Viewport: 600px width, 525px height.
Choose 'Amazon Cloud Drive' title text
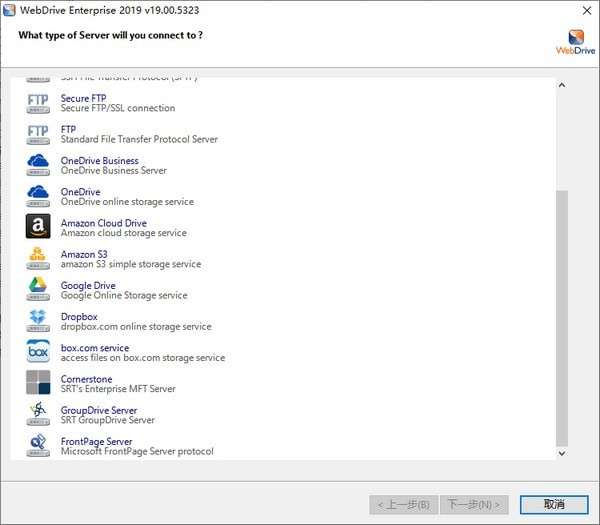[x=104, y=223]
